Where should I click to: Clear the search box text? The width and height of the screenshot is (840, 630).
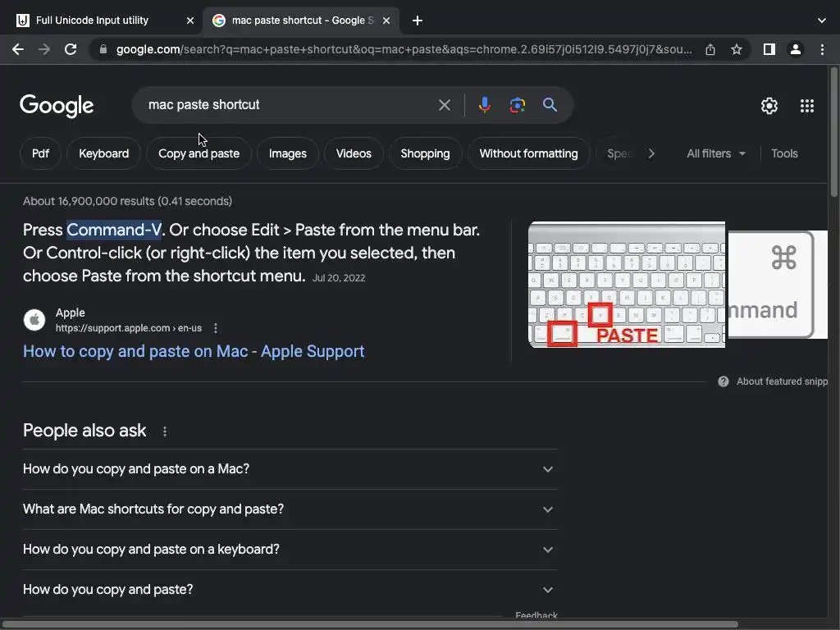coord(444,105)
